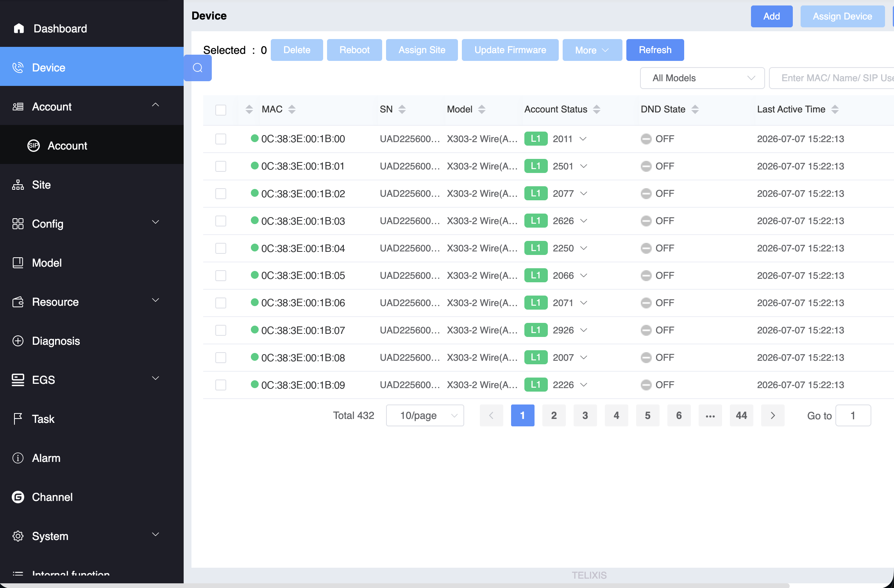
Task: Click the Refresh button
Action: click(x=655, y=50)
